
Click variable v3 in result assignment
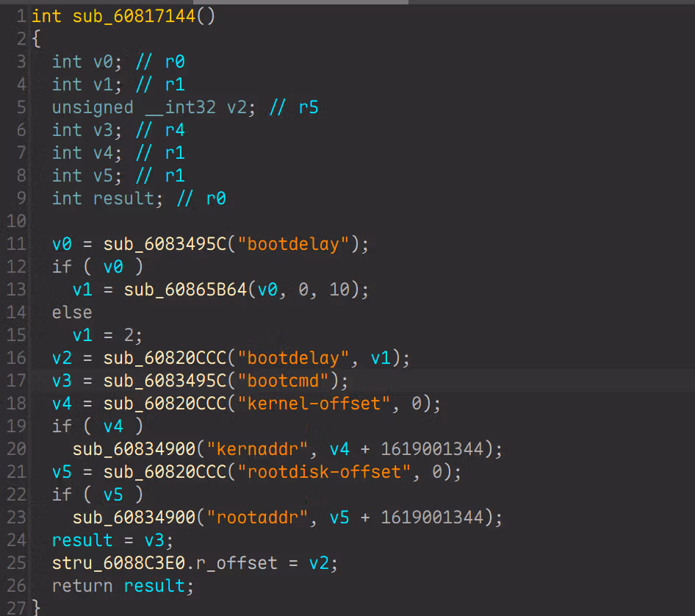tap(154, 540)
